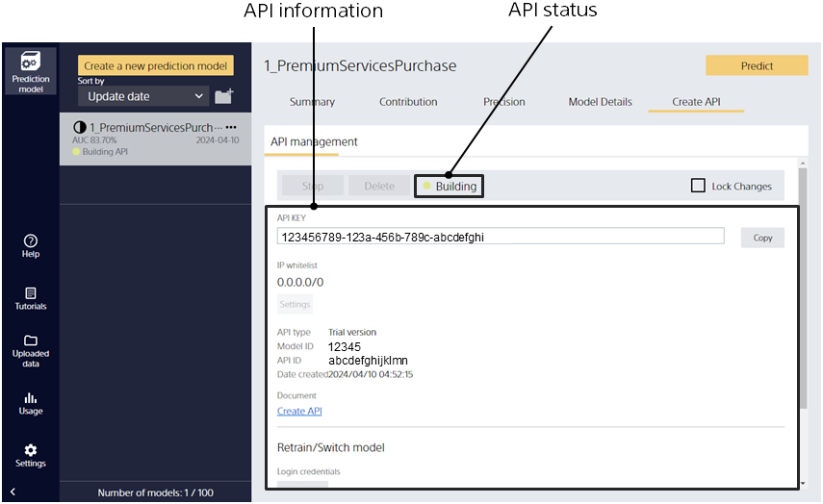
Task: Click the half-circle icon of the model entry
Action: [x=79, y=127]
